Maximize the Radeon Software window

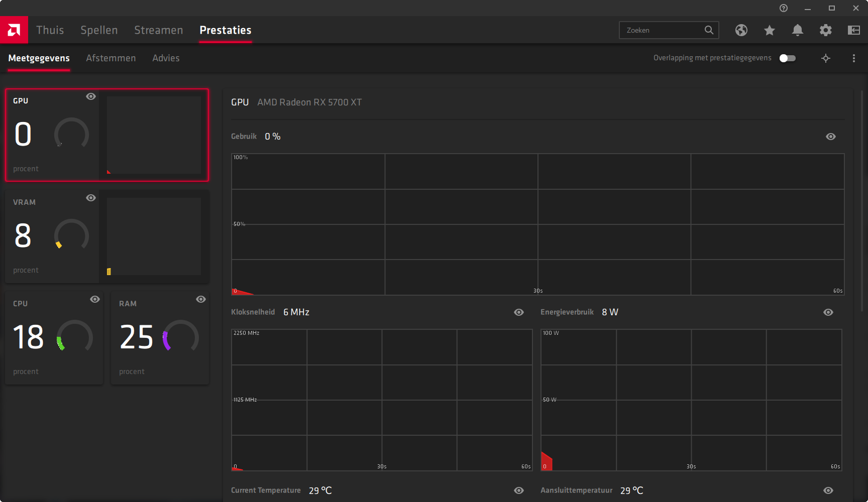click(x=832, y=8)
